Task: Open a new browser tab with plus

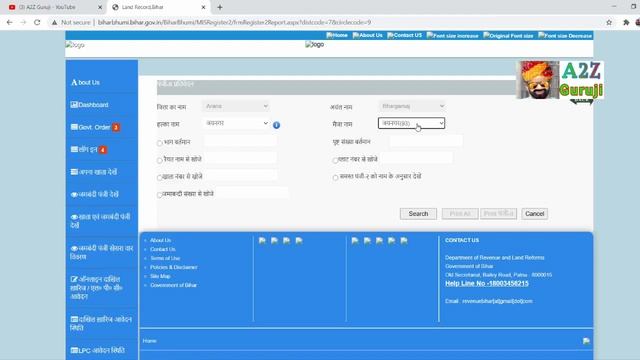Action: [x=220, y=7]
